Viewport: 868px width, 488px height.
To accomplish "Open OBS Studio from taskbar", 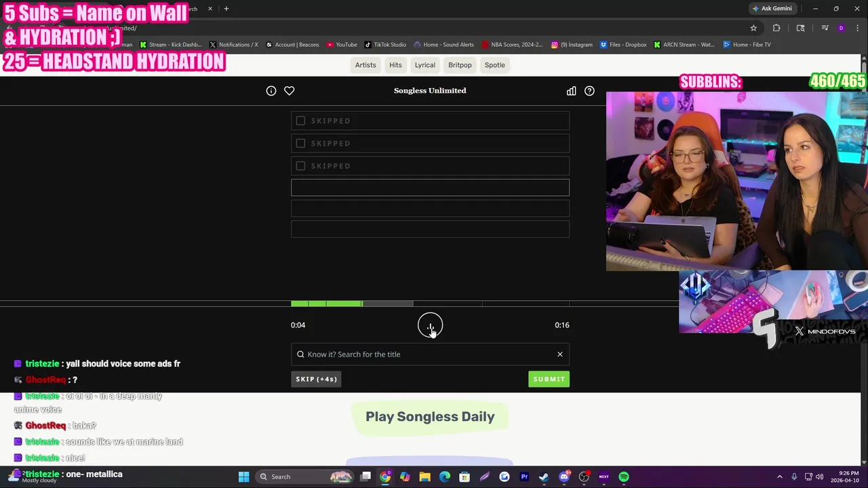I will click(x=584, y=477).
